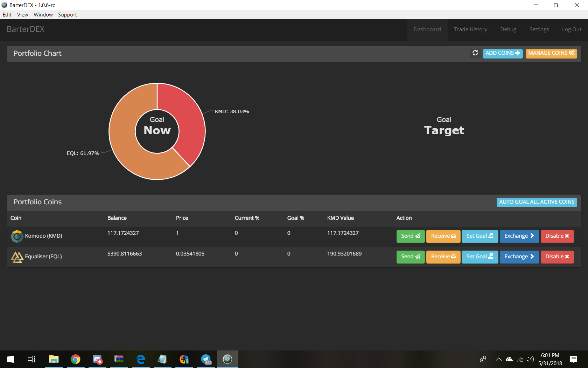Click the network Wi-Fi tray icon
The width and height of the screenshot is (588, 368).
(x=520, y=359)
